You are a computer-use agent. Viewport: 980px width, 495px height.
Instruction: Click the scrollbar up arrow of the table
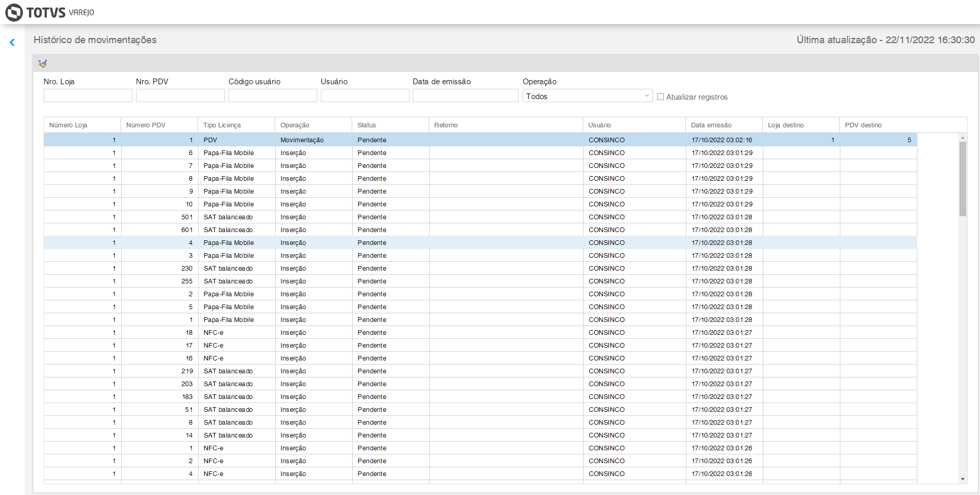point(963,138)
